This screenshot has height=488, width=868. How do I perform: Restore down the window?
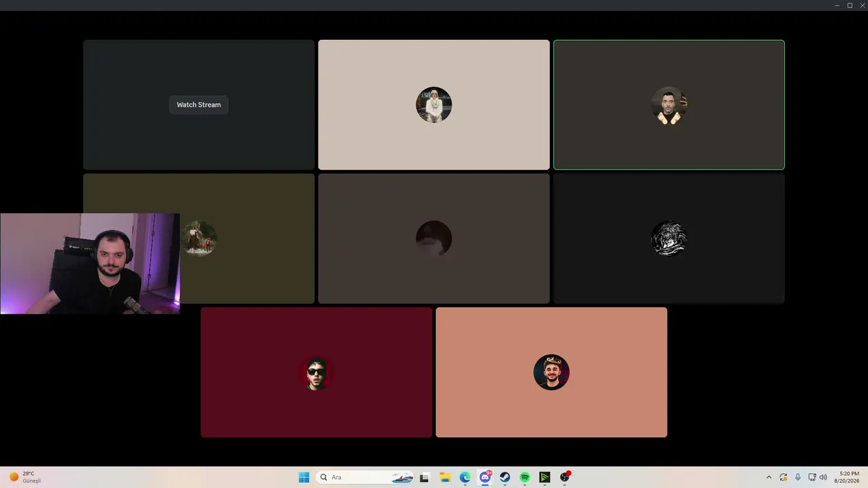tap(850, 5)
